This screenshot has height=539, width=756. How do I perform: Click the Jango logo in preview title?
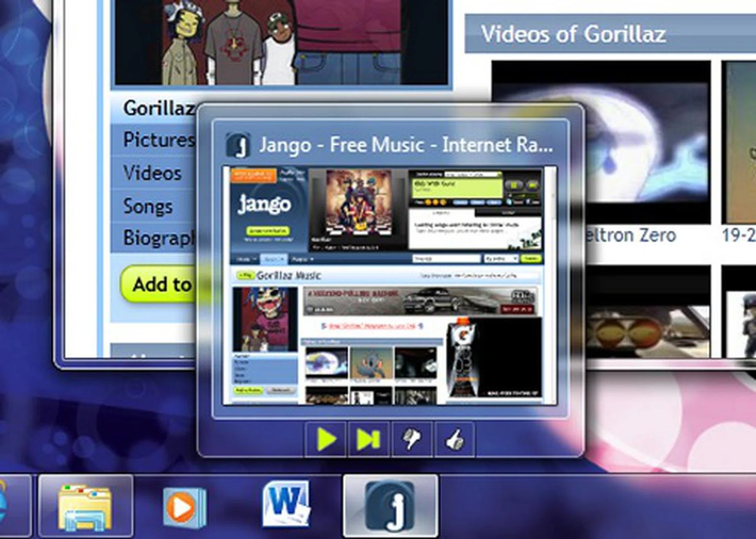click(x=238, y=145)
